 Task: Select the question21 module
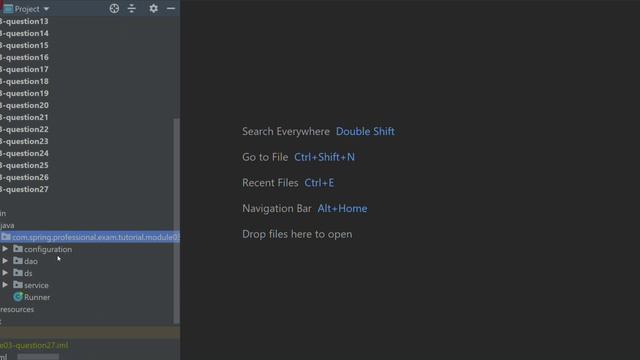[x=24, y=117]
